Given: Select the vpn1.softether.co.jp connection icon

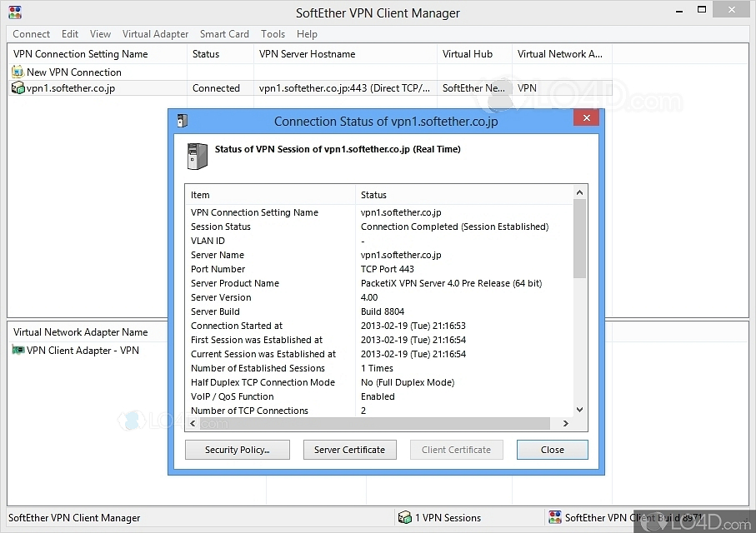Looking at the screenshot, I should (x=18, y=87).
